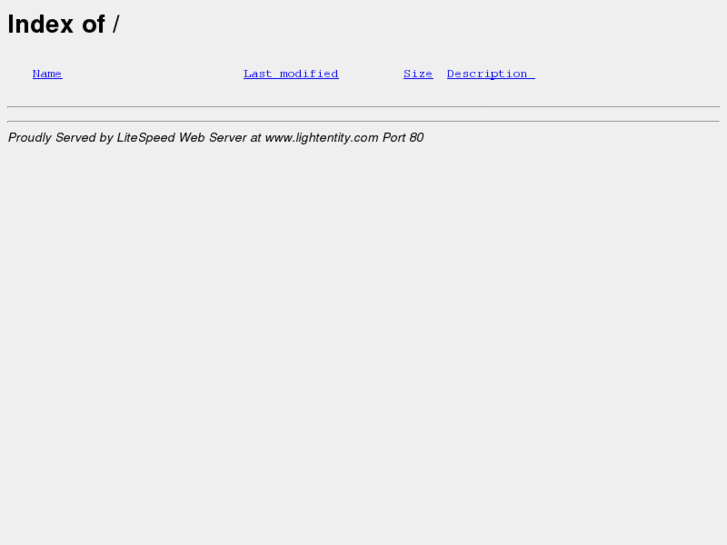
Task: Click the word 'at' in the footer
Action: pos(256,138)
